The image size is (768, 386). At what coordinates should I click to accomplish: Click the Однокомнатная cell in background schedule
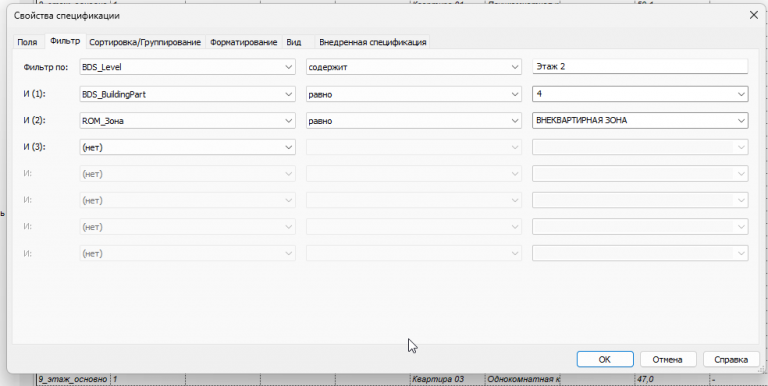coord(522,379)
